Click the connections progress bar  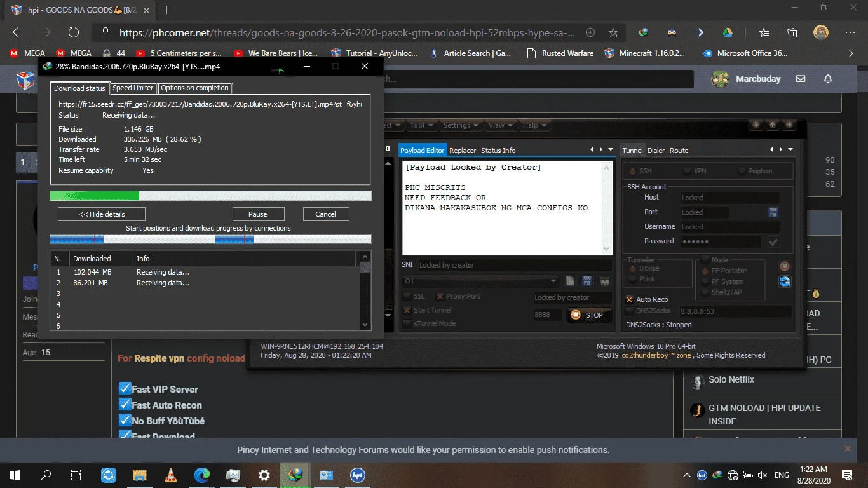pyautogui.click(x=210, y=239)
